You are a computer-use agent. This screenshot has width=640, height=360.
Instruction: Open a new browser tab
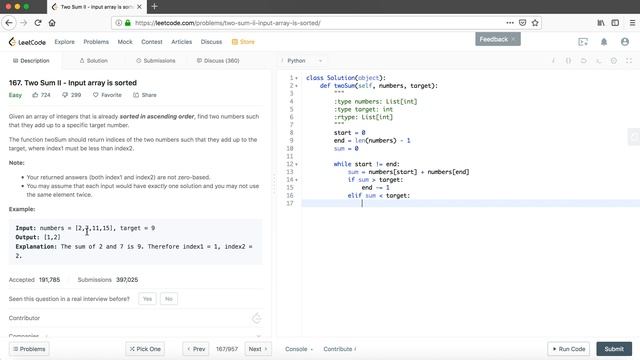154,7
